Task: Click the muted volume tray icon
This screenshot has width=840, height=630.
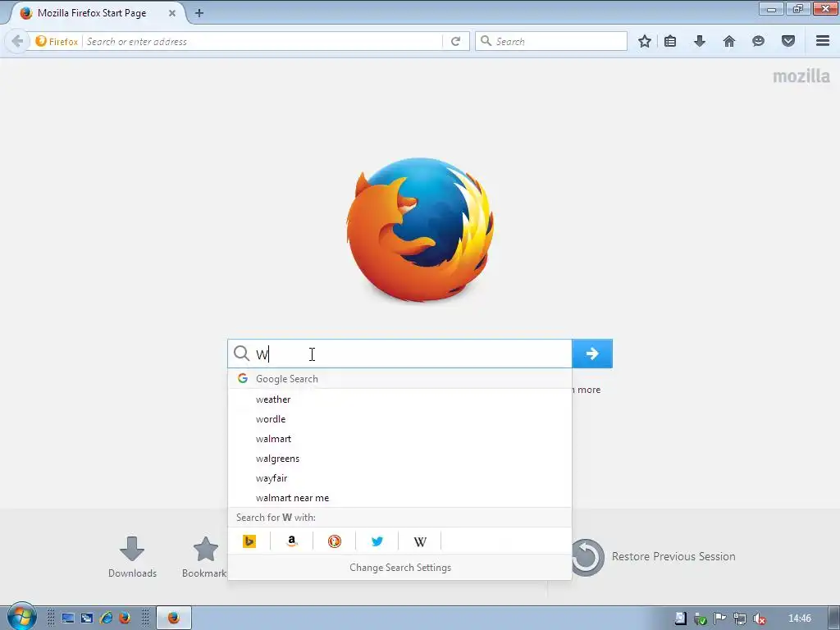Action: [x=759, y=619]
